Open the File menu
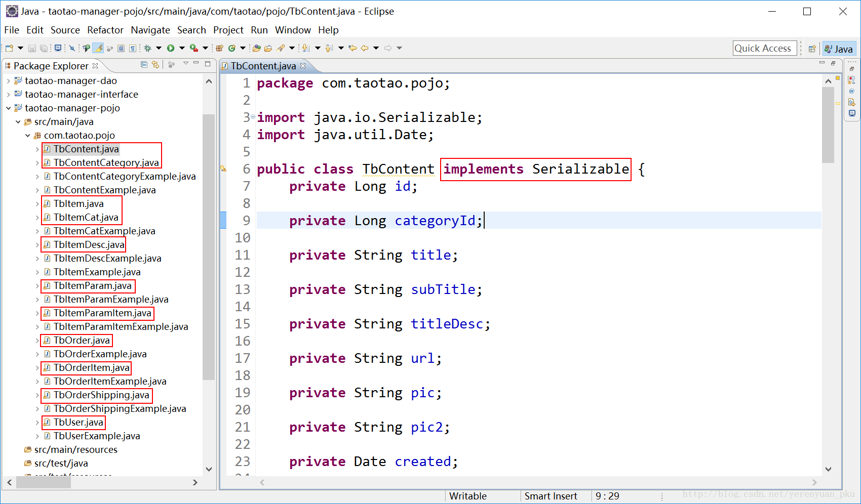861x504 pixels. tap(12, 30)
